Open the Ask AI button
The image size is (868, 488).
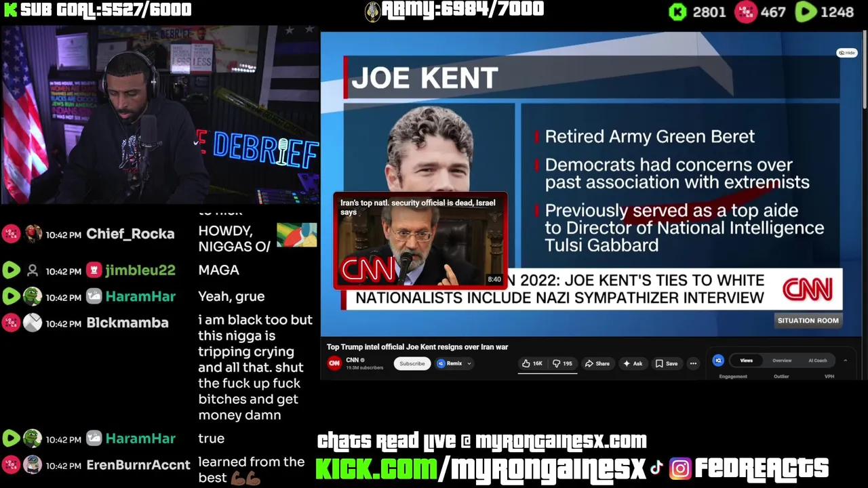tap(633, 363)
